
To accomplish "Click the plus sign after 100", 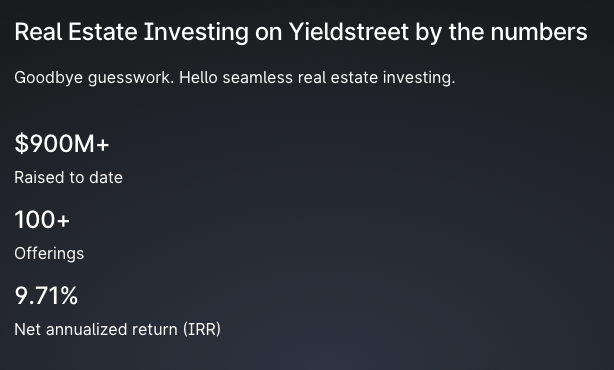I will coord(63,221).
